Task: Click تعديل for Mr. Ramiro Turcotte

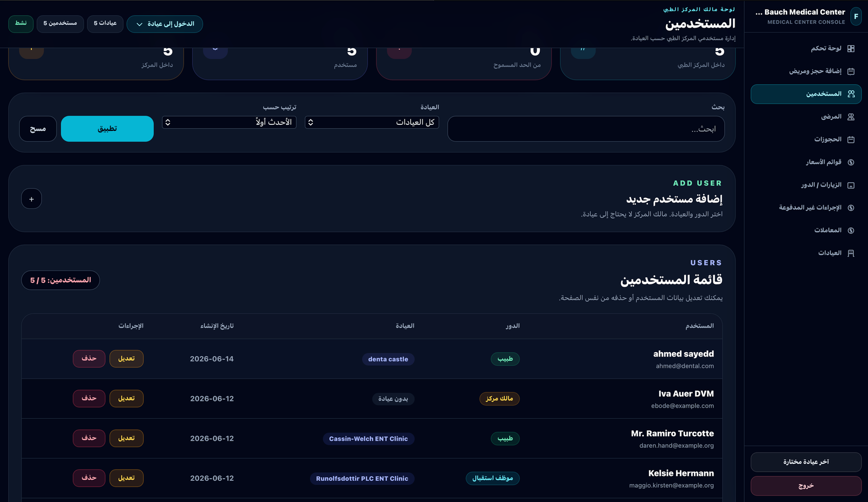Action: (126, 438)
